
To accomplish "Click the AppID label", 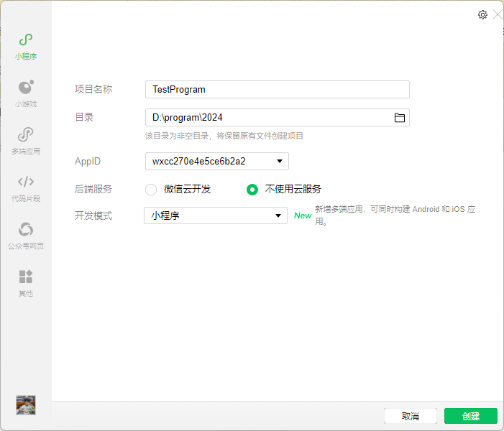I will pos(88,161).
